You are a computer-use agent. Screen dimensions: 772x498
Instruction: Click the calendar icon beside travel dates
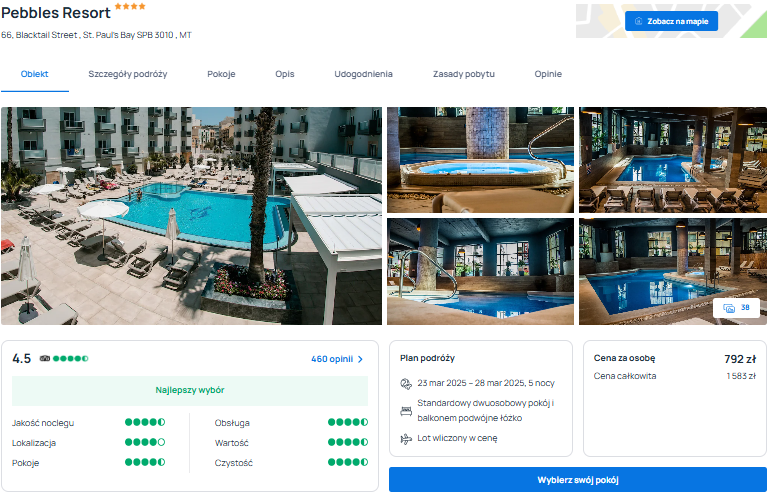406,384
